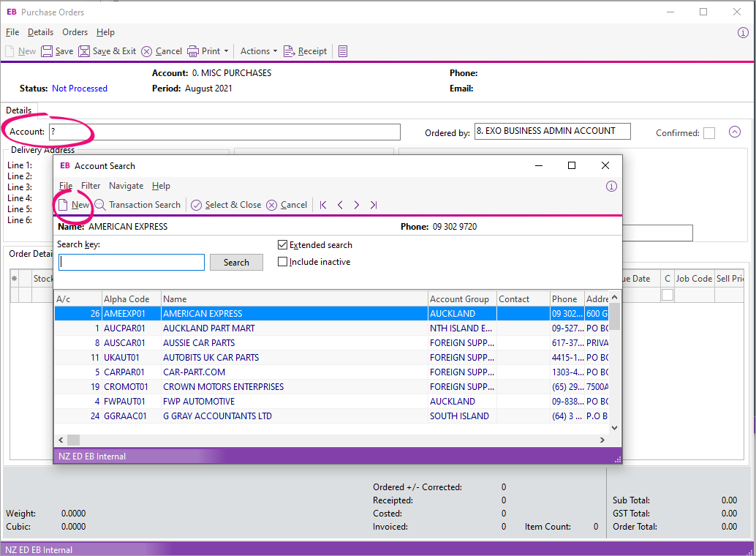Click Select & Close in Account Search

coord(226,205)
